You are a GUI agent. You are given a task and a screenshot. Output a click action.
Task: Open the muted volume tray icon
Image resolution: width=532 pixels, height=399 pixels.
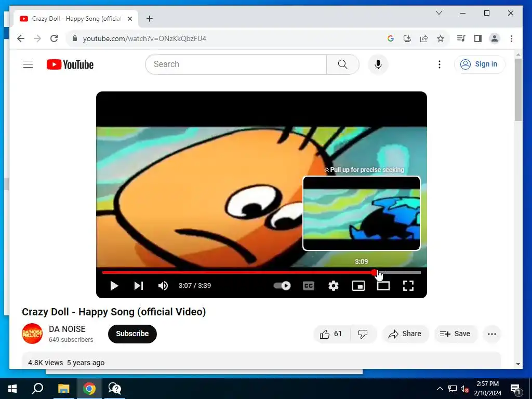465,389
